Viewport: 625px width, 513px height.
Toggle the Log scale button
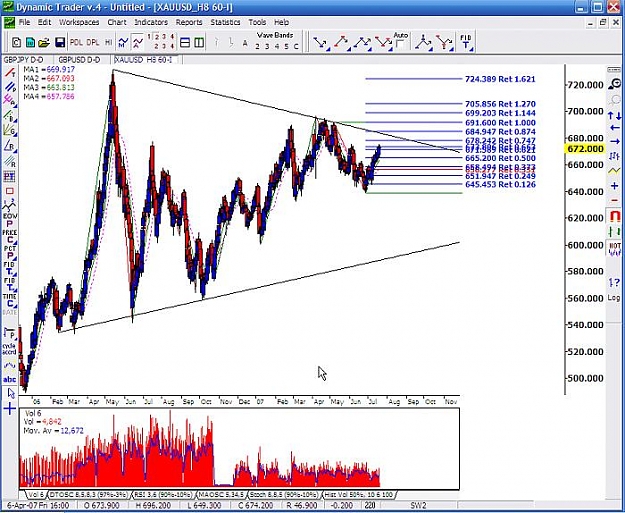[x=614, y=298]
